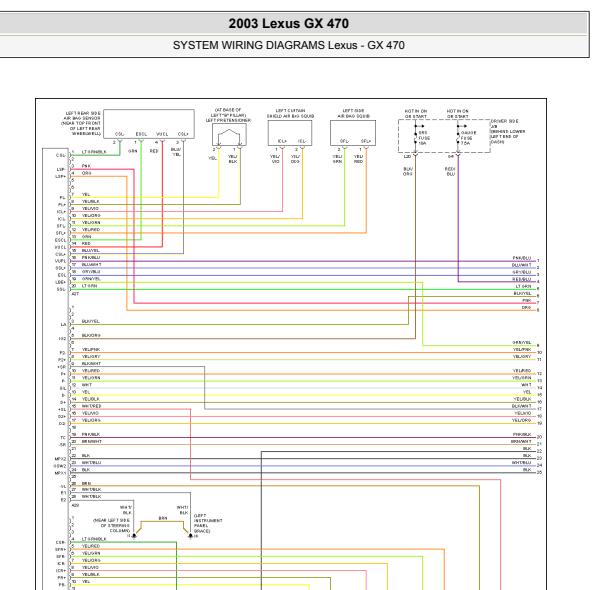Screen dimensions: 601x590
Task: Click the GSW2 terminal label
Action: (60, 466)
